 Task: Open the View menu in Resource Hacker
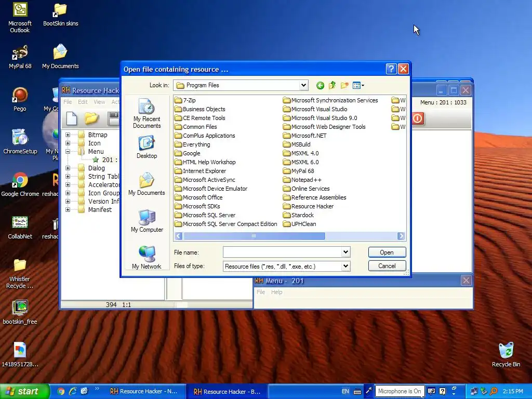[x=99, y=102]
